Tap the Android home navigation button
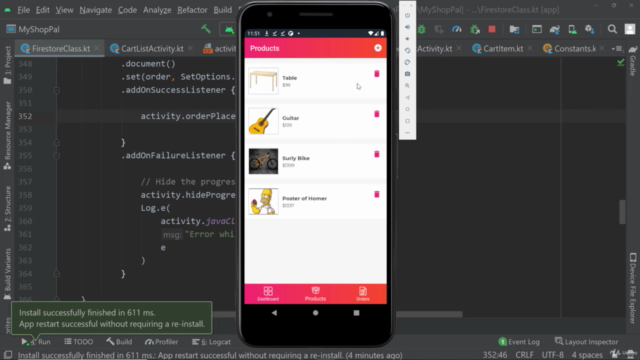Viewport: 640px width, 360px height. (x=316, y=313)
